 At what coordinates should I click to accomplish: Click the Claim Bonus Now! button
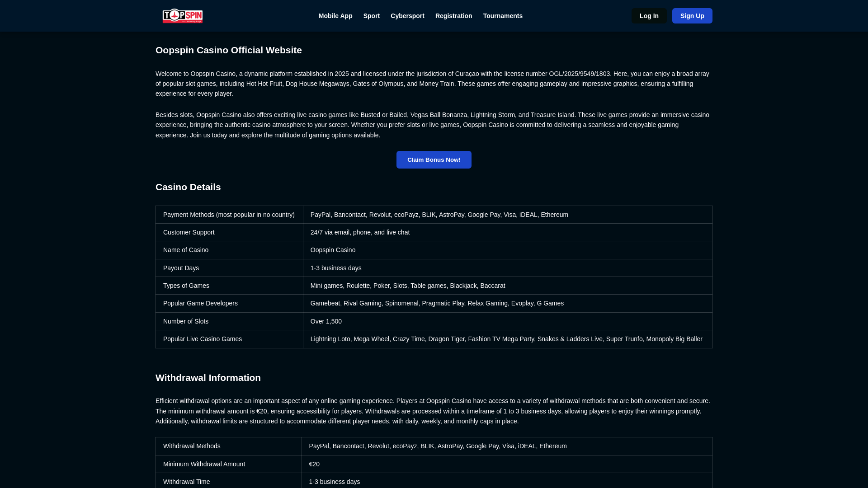(434, 160)
